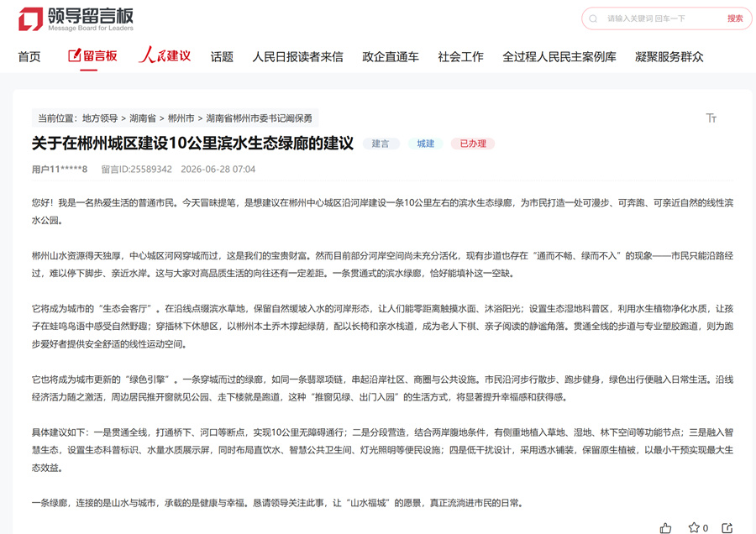756x534 pixels.
Task: Open the 留言板 navigation tab
Action: (x=92, y=56)
